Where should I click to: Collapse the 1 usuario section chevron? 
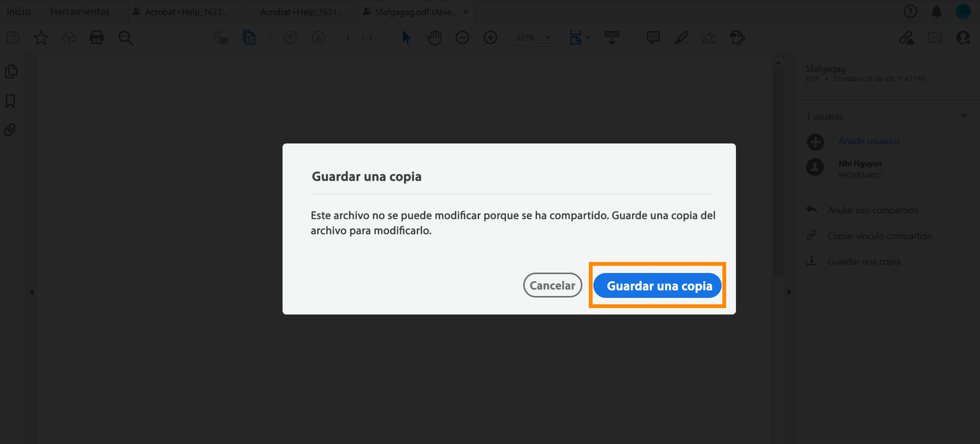tap(963, 116)
